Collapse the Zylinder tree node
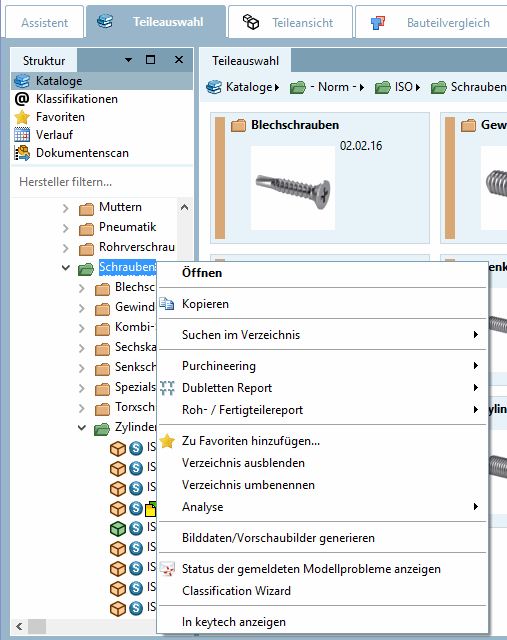This screenshot has width=507, height=640. (x=82, y=427)
